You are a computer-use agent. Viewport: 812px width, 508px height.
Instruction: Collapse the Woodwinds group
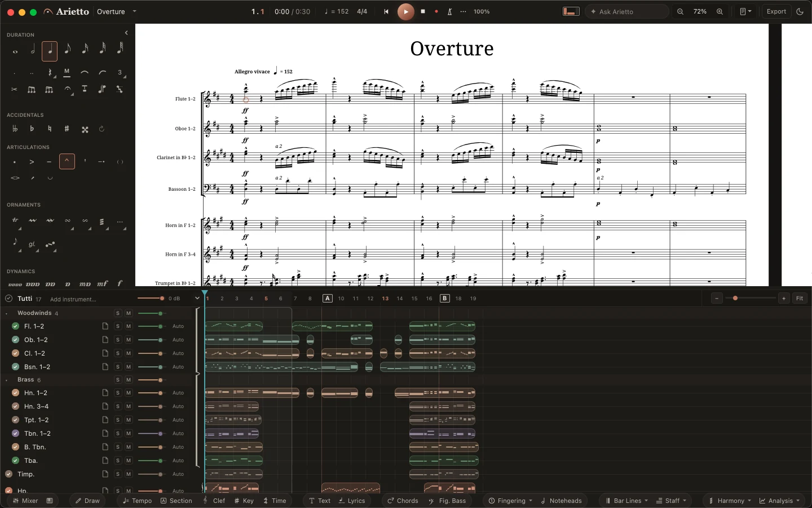coord(7,313)
